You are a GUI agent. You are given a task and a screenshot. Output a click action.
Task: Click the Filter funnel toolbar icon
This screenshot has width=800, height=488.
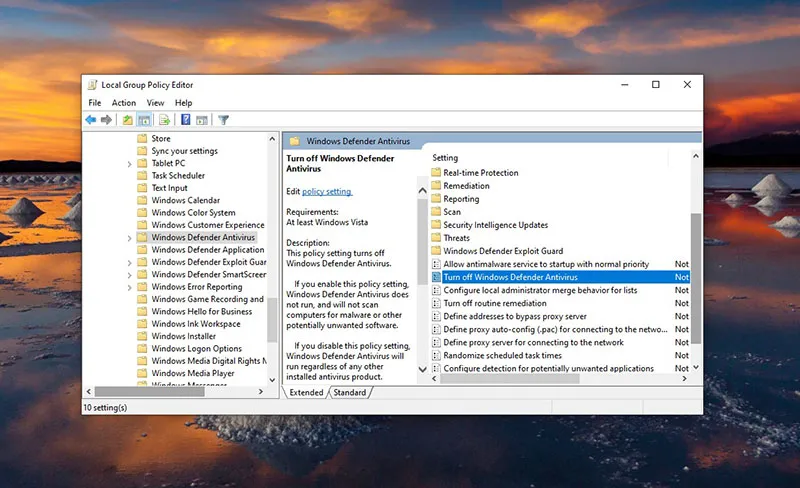coord(224,120)
